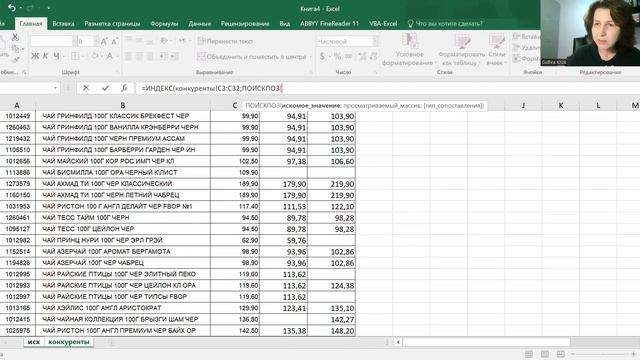Toggle Italic (К) formatting

pyautogui.click(x=45, y=56)
